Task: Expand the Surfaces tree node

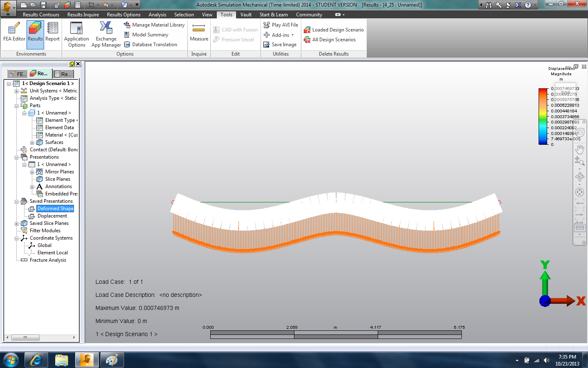Action: point(32,143)
